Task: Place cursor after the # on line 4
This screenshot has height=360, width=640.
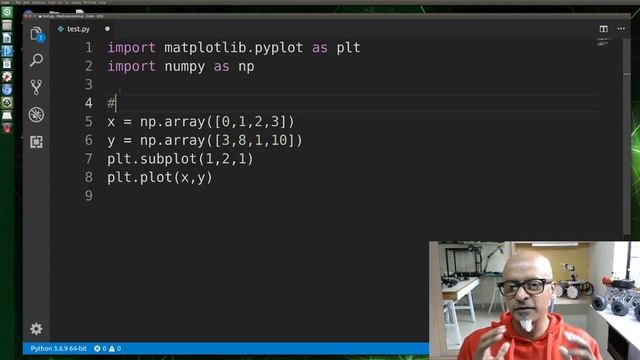Action: [x=116, y=103]
